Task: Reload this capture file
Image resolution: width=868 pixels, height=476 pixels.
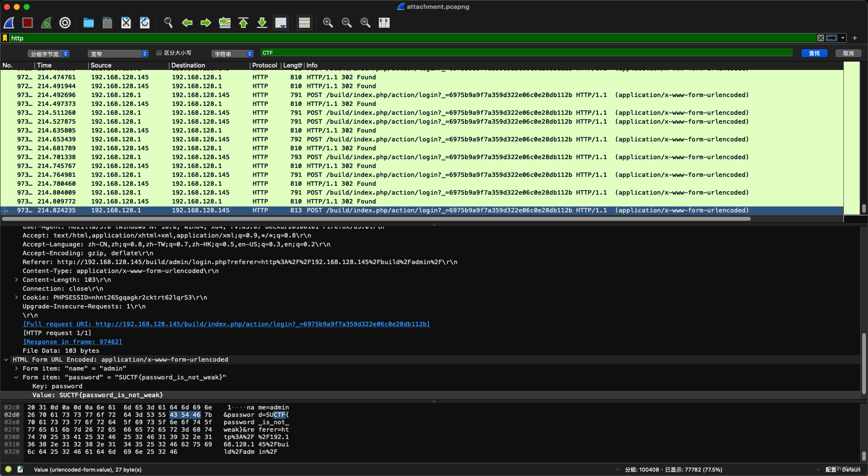Action: pyautogui.click(x=145, y=23)
